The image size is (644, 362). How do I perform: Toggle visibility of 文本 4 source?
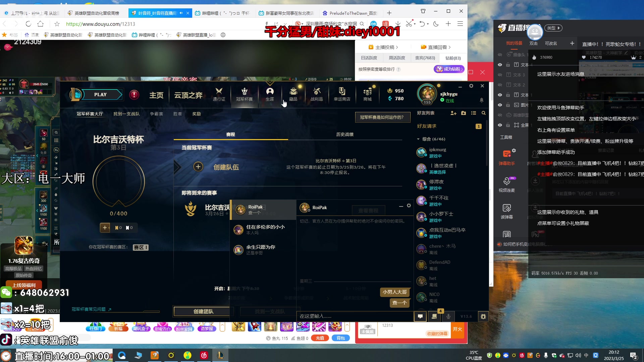pyautogui.click(x=500, y=65)
